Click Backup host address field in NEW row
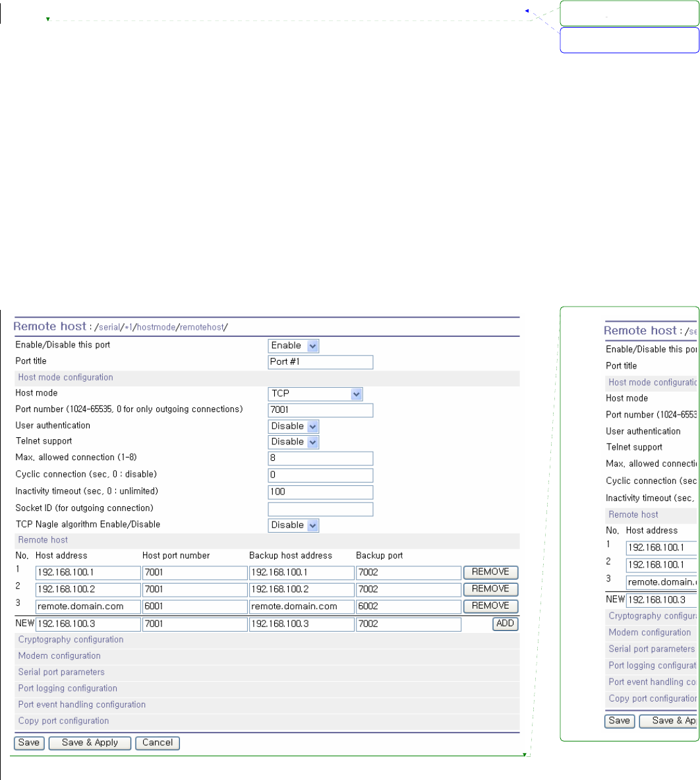This screenshot has height=780, width=700. point(302,624)
